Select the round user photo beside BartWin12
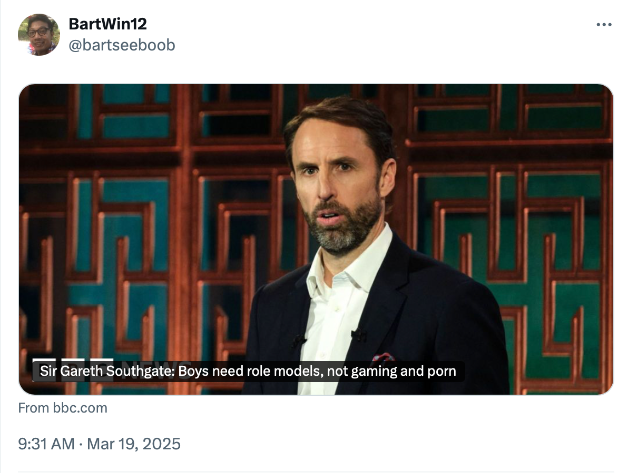 click(x=38, y=34)
